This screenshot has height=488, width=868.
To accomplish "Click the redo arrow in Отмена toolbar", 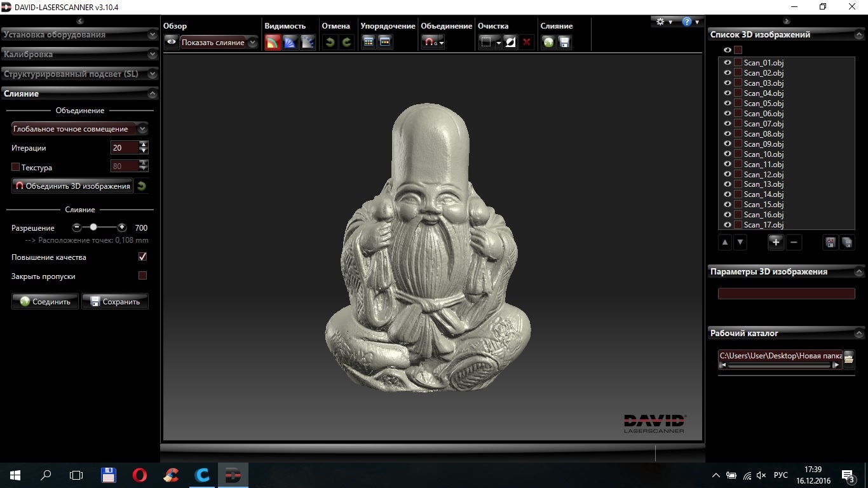I will (x=346, y=43).
